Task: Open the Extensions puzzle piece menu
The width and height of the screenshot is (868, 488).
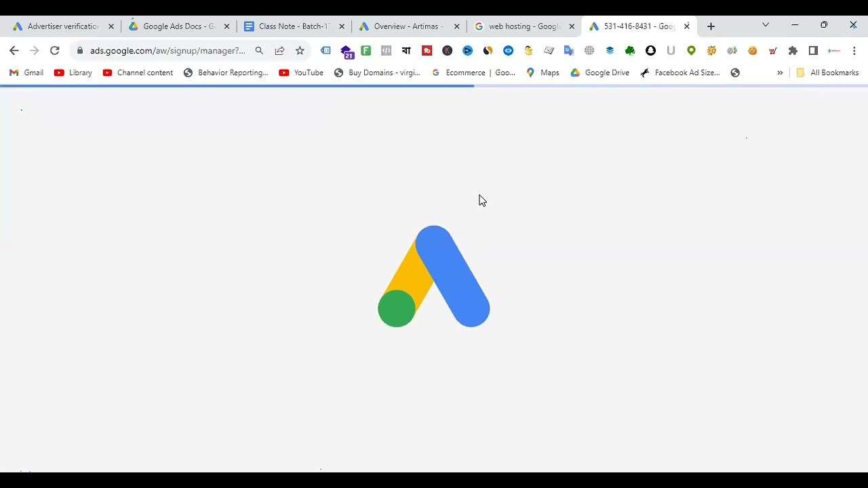Action: [x=793, y=51]
